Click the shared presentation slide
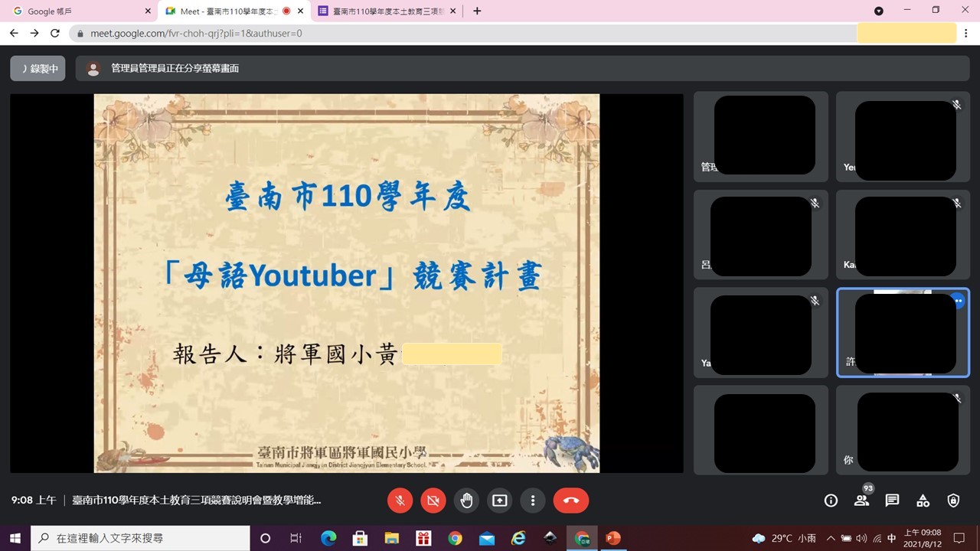Screen dimensions: 980x551 [x=346, y=283]
